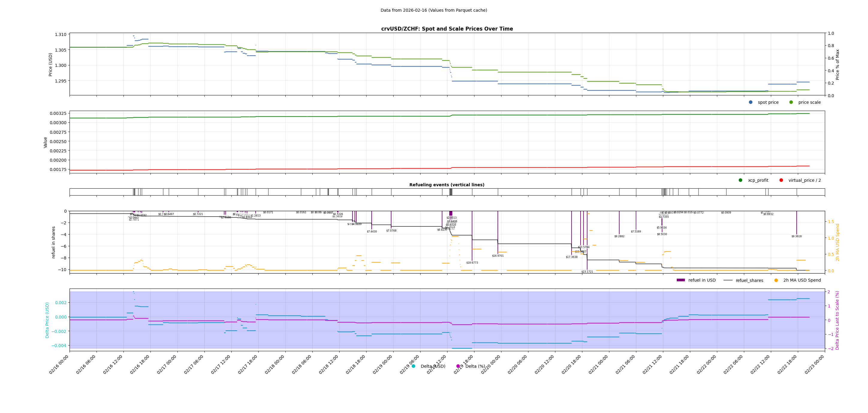
Task: Click the crvUSD/ZCHF chart title
Action: coord(447,29)
